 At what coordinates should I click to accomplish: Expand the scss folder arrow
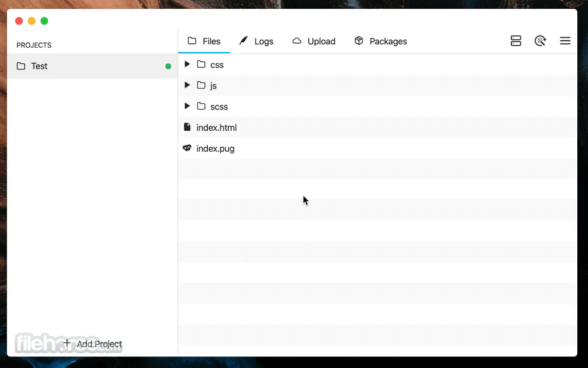[x=187, y=106]
